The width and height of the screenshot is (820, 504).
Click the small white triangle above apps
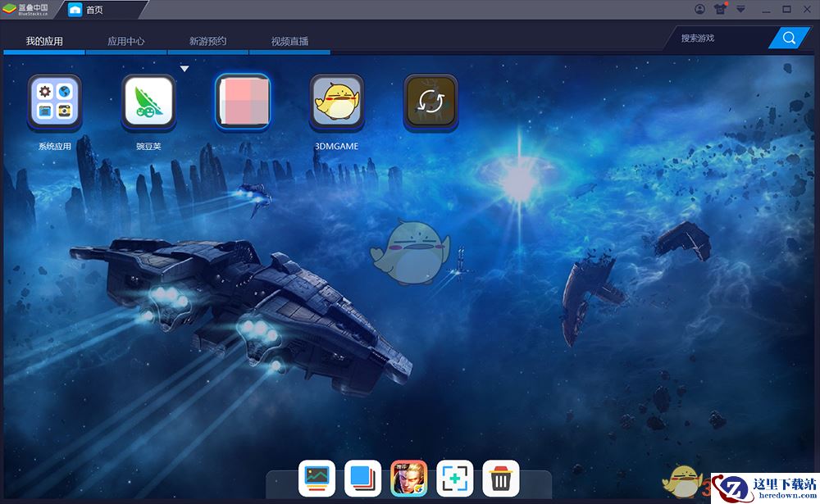coord(184,69)
